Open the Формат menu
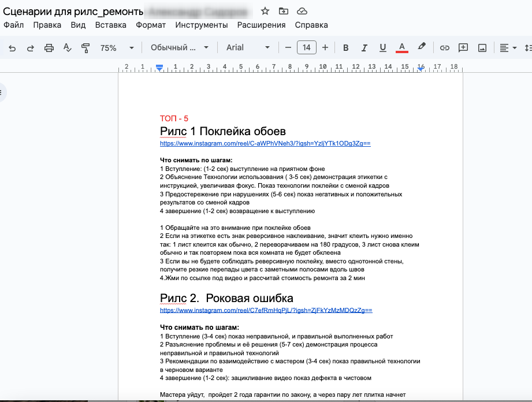532x402 pixels. [151, 25]
